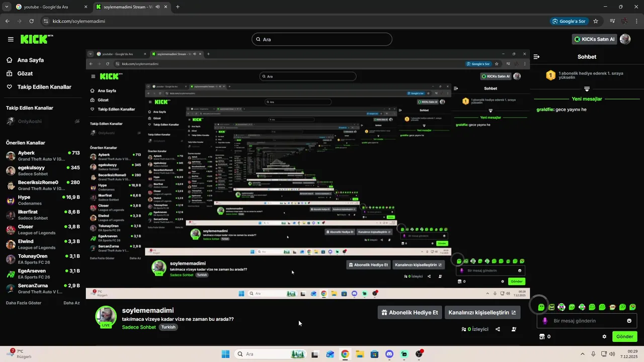The height and width of the screenshot is (362, 644).
Task: Insert the angry square emote
Action: tap(551, 307)
